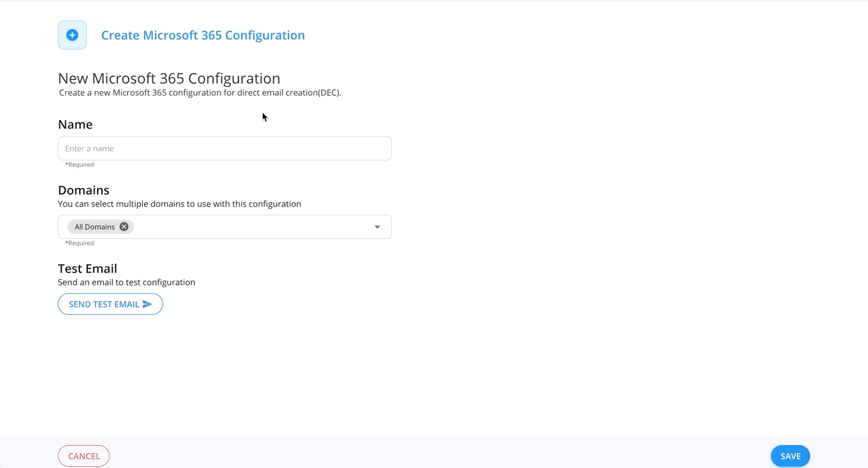Open the Create Microsoft 365 Configuration link
Viewport: 868px width, 468px height.
[x=203, y=35]
